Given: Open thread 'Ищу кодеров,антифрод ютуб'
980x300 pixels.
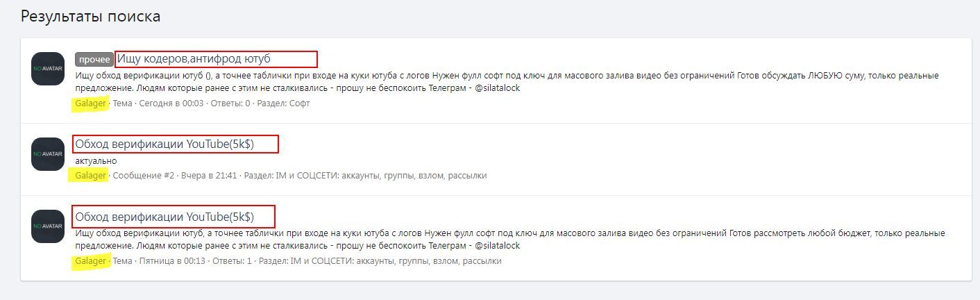Looking at the screenshot, I should point(194,59).
